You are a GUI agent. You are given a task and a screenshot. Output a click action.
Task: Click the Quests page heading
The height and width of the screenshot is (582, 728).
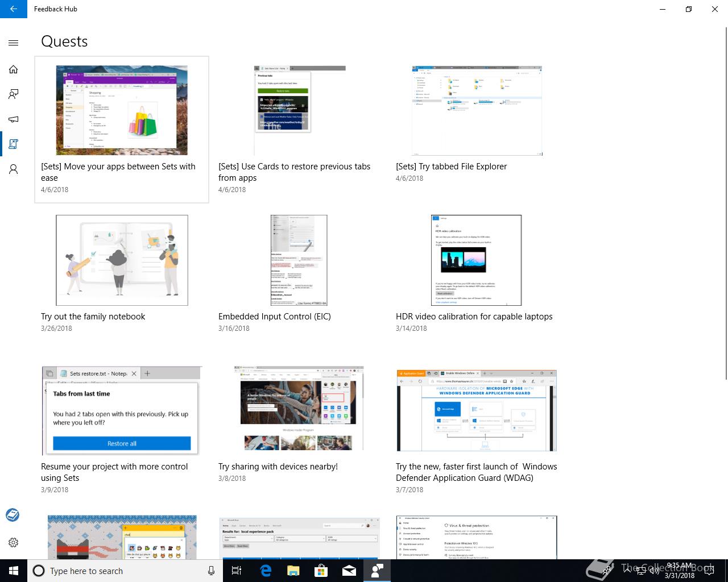(x=64, y=41)
